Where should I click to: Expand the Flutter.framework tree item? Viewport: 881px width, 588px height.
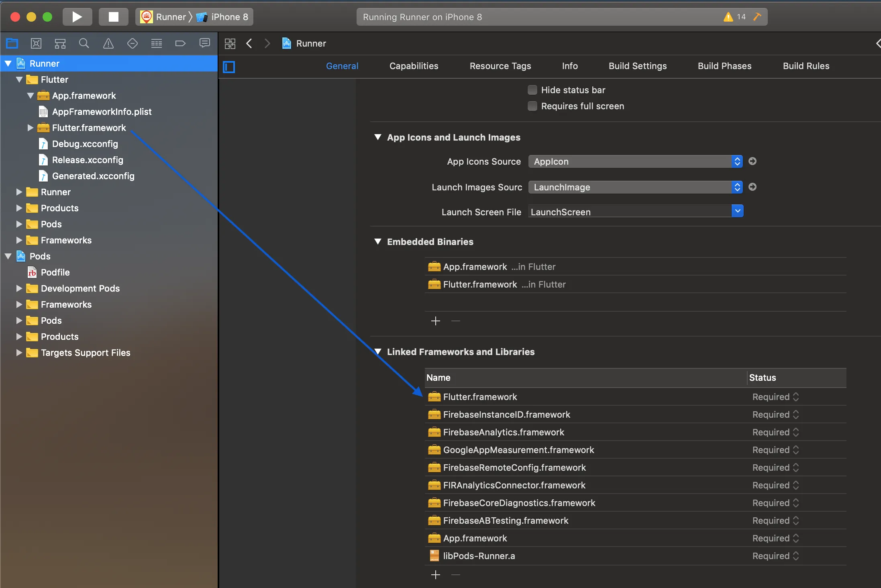point(30,128)
